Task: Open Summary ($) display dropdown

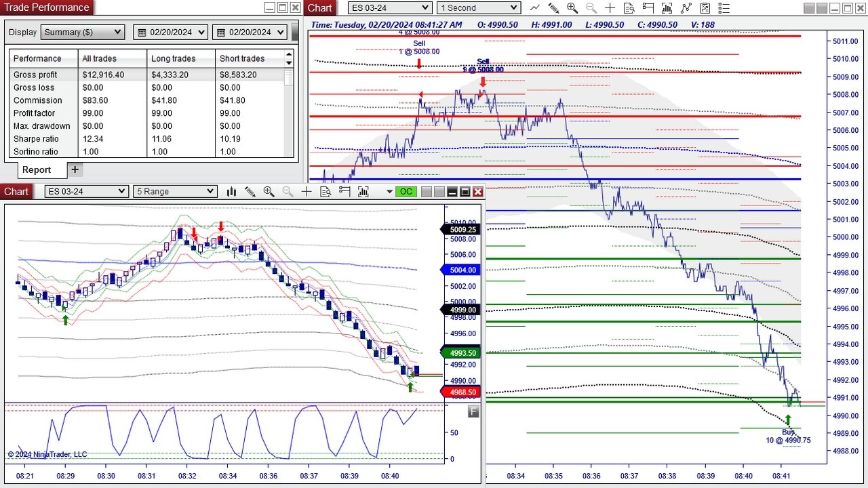Action: point(83,33)
